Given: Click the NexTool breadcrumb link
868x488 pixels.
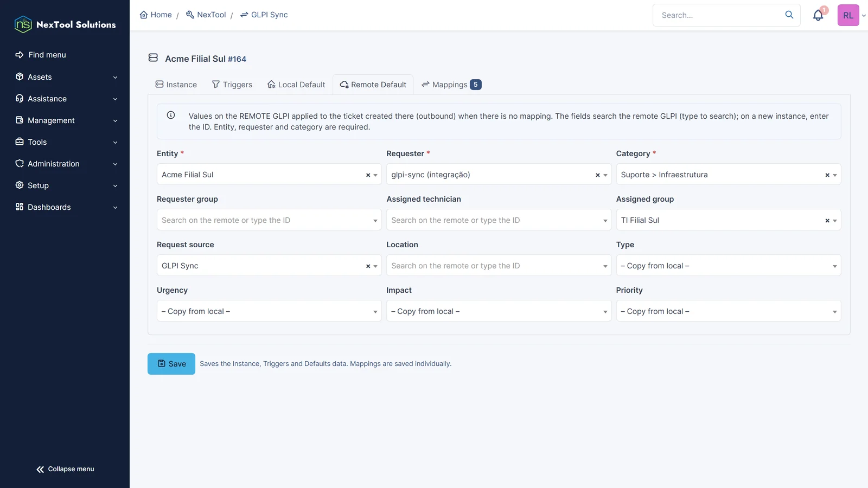Looking at the screenshot, I should [206, 15].
